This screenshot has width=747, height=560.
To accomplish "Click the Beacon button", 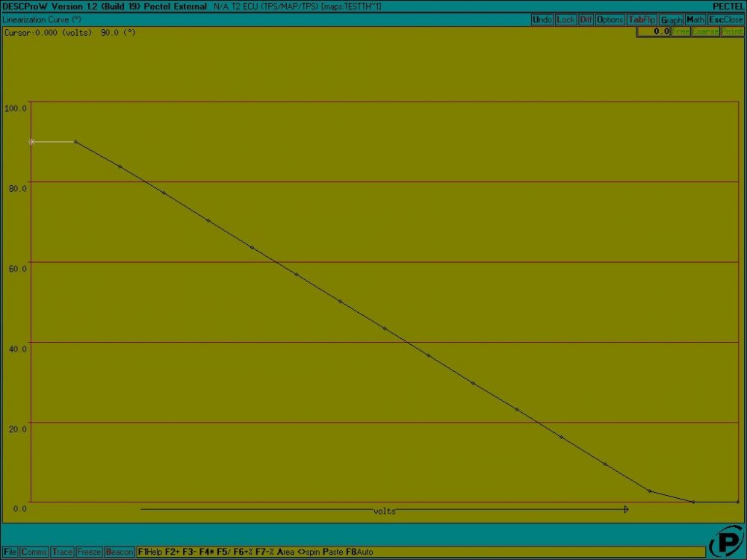I will [118, 552].
